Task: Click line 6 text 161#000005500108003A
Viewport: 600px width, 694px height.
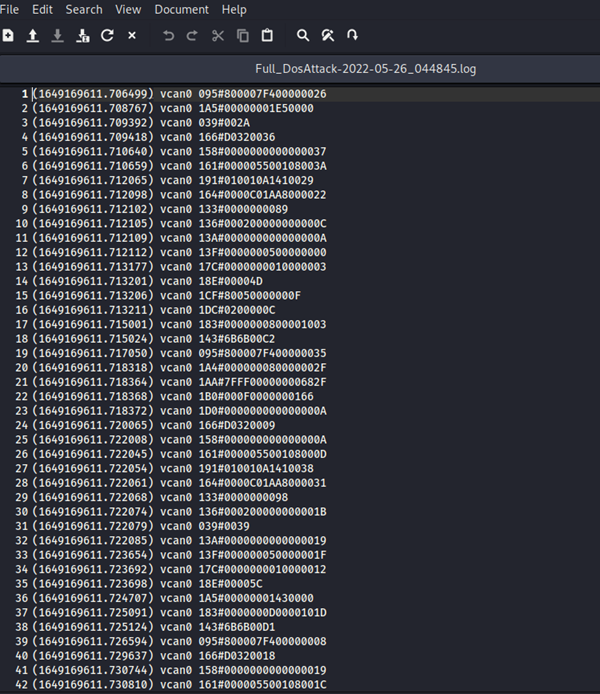Action: pos(262,166)
